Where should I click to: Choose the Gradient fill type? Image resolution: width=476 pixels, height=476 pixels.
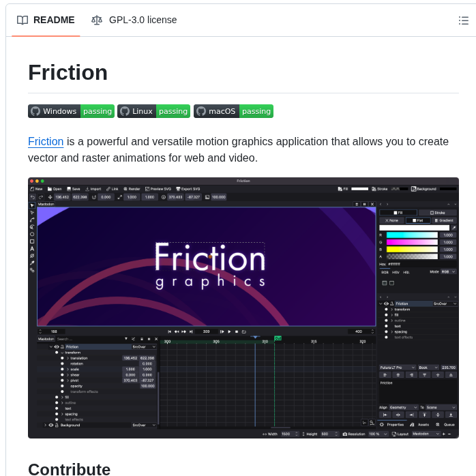coord(444,220)
